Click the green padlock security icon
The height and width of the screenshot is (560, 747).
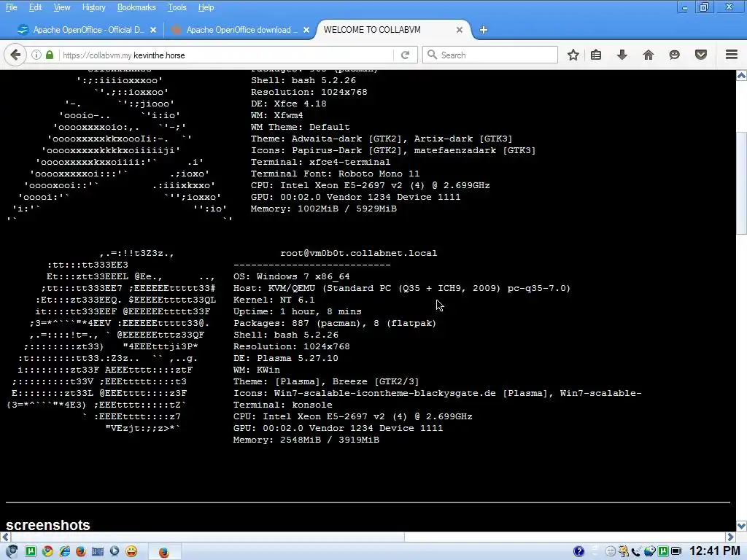[50, 55]
